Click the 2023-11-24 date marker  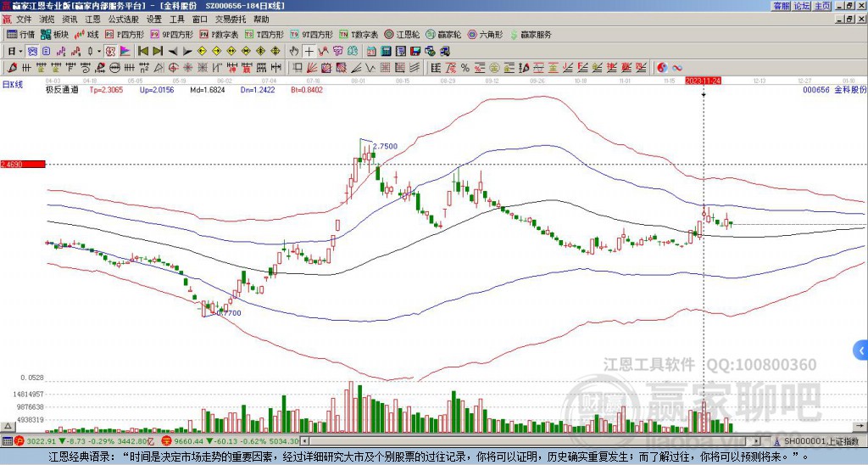pos(703,81)
